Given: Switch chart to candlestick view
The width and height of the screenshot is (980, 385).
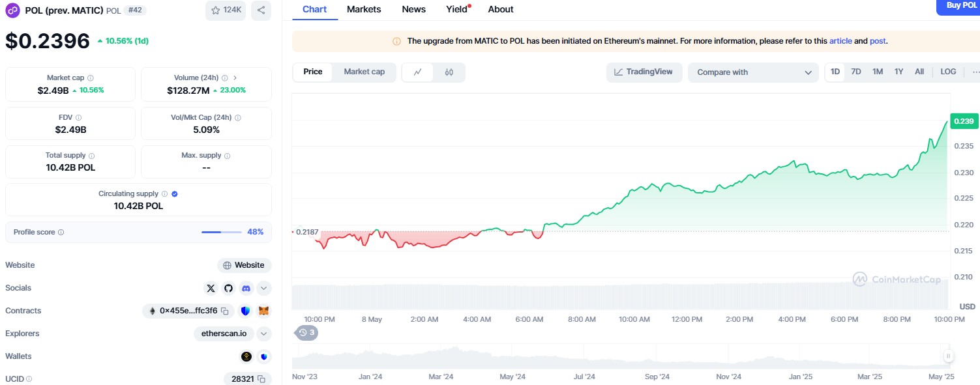Looking at the screenshot, I should coord(449,72).
